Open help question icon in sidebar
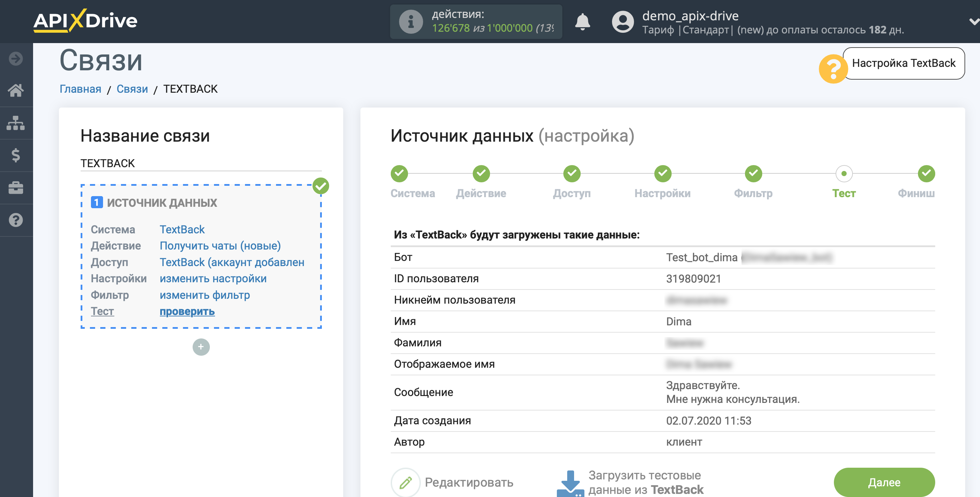 16,220
